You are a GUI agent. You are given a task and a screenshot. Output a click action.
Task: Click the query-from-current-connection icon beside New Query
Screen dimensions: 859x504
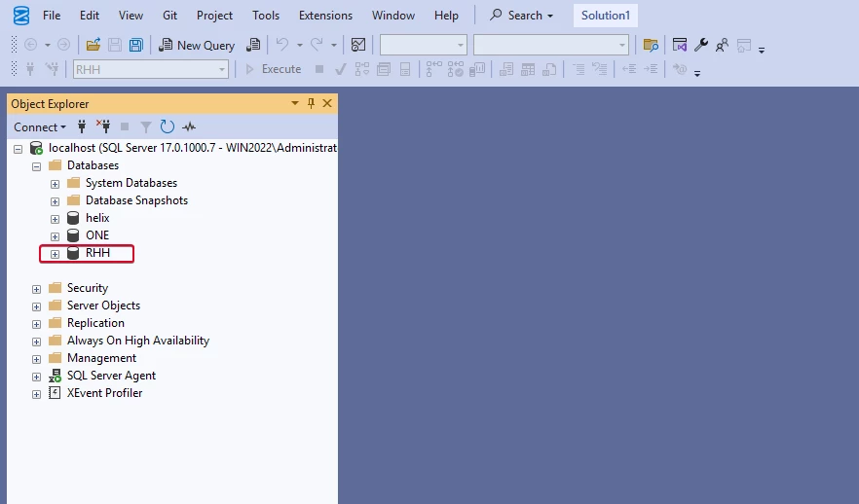coord(253,45)
